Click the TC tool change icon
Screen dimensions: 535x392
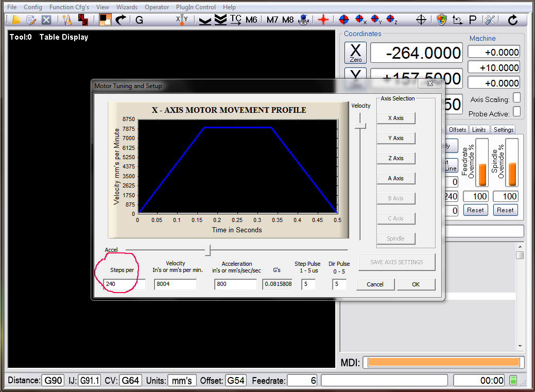point(235,20)
